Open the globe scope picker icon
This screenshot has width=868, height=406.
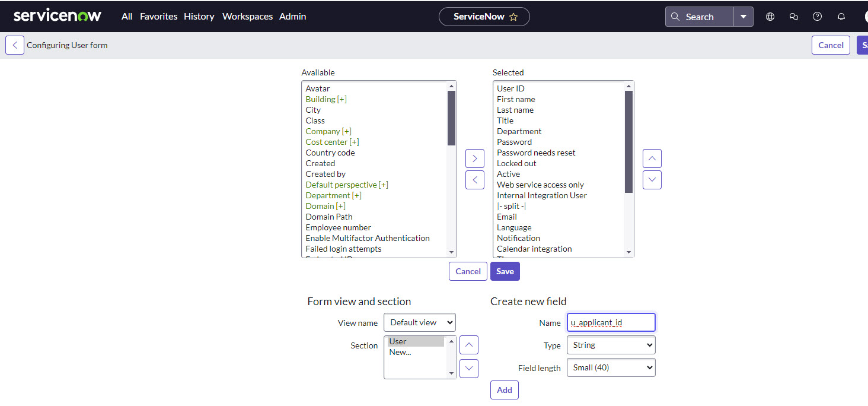(x=770, y=17)
